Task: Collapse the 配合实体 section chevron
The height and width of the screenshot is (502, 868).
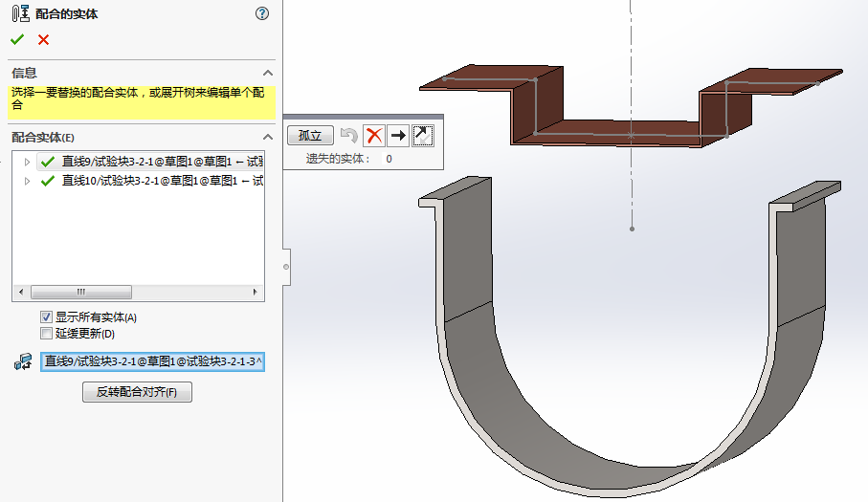Action: coord(268,138)
